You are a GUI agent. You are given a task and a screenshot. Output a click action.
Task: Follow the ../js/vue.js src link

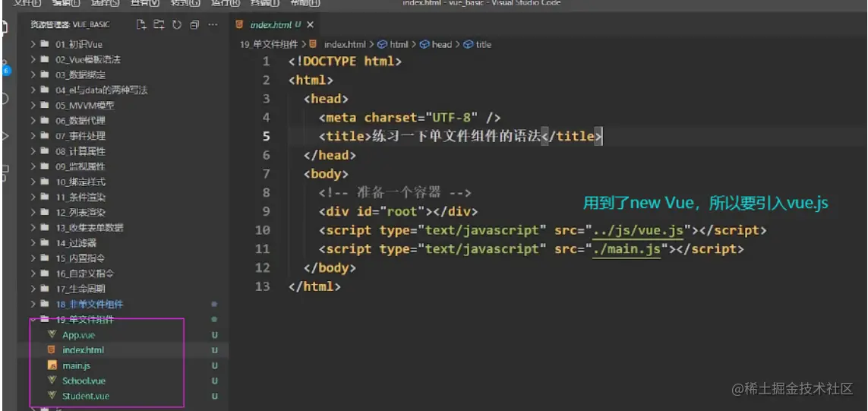coord(639,230)
